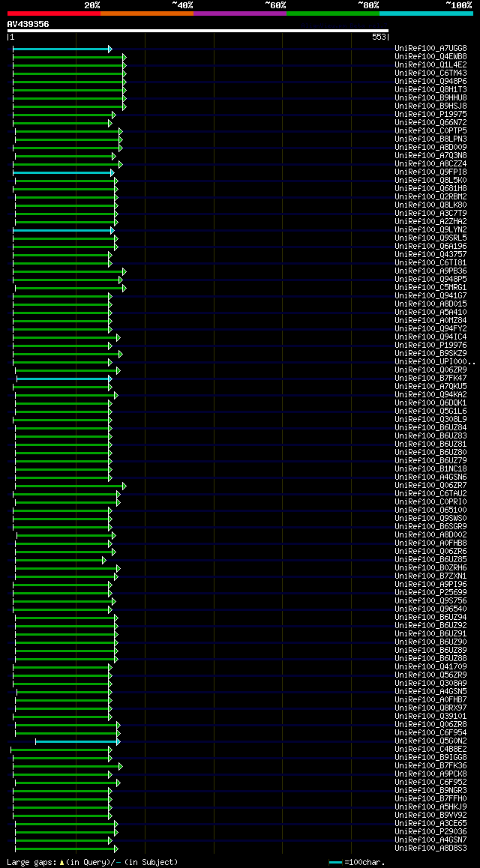Select UniRef100_P19976 label
The image size is (480, 868).
[430, 345]
